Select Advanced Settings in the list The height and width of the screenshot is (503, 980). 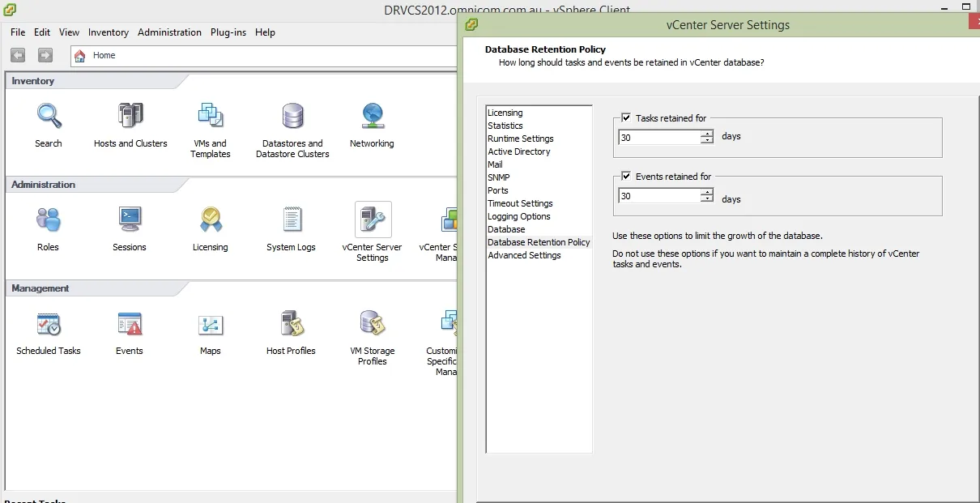525,255
